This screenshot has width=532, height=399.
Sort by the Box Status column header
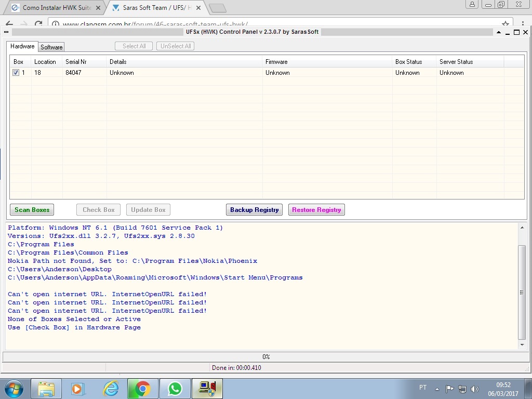point(414,62)
